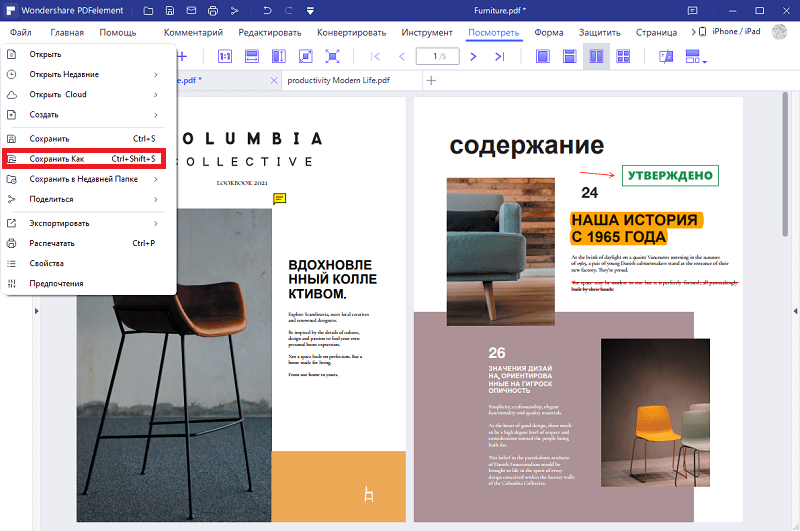This screenshot has width=800, height=531.
Task: Expand more ribbon tabs chevron
Action: [x=693, y=32]
